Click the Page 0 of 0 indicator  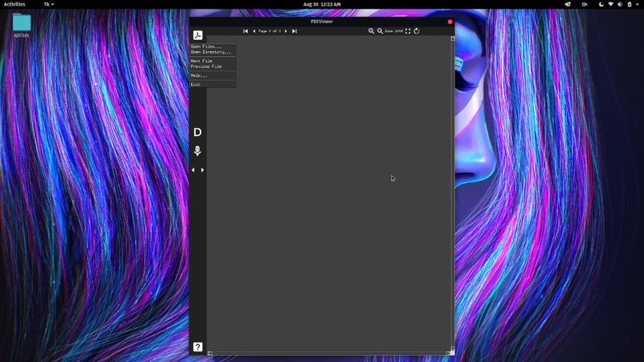(270, 31)
